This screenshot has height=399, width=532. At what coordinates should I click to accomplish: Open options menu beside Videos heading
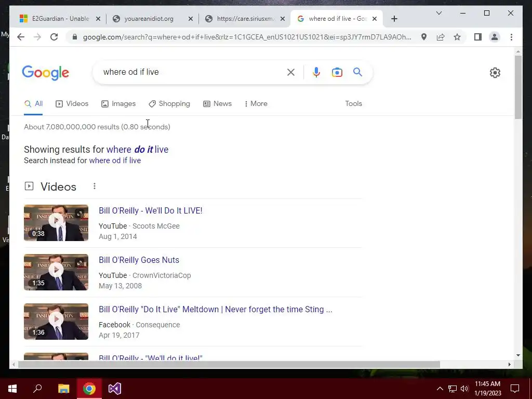[95, 187]
